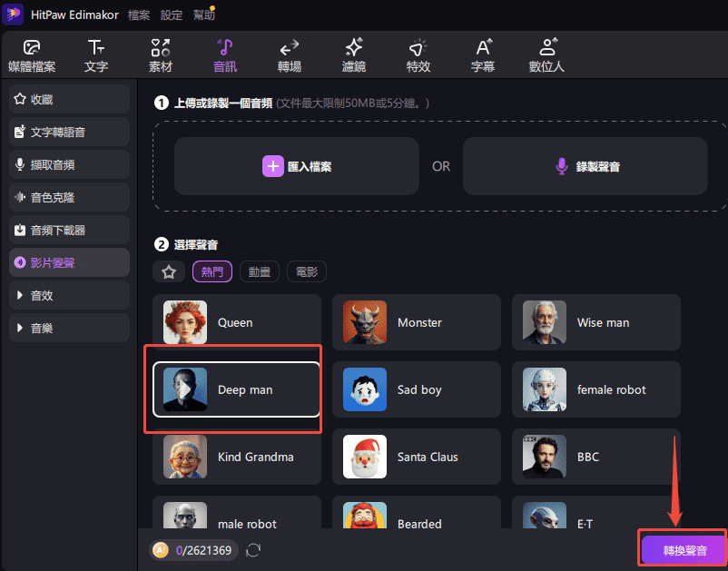Open the 媒體檔案 media files panel
Image resolution: width=728 pixels, height=571 pixels.
click(x=32, y=55)
